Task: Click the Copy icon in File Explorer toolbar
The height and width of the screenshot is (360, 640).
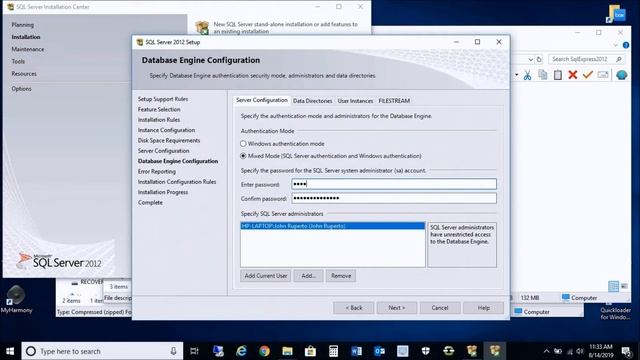Action: 542,75
